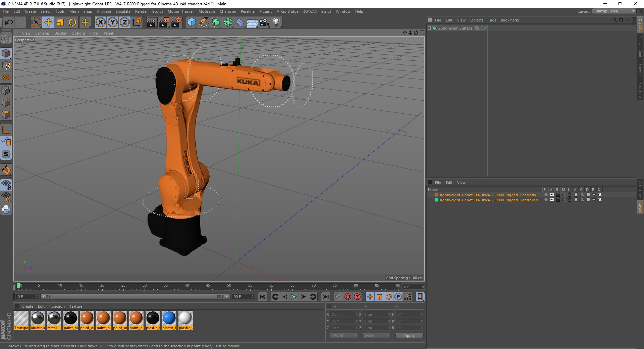Click the Floor environment icon
The width and height of the screenshot is (644, 349).
252,22
